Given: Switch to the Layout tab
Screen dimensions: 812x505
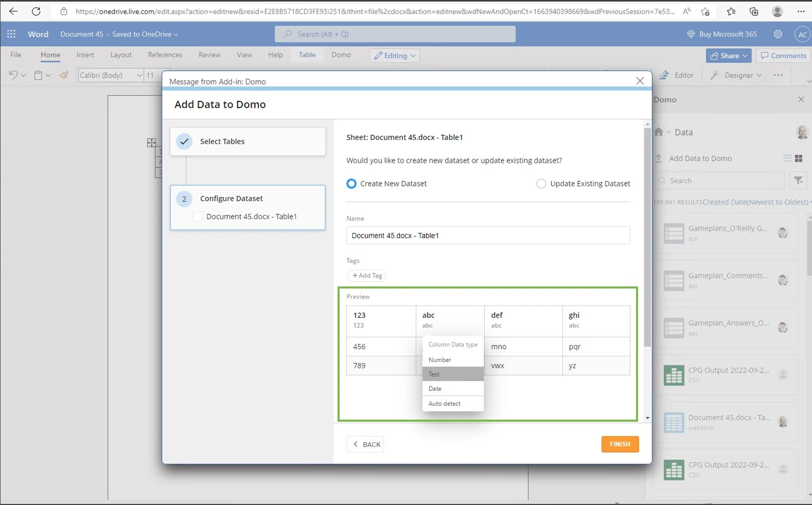Looking at the screenshot, I should 121,55.
